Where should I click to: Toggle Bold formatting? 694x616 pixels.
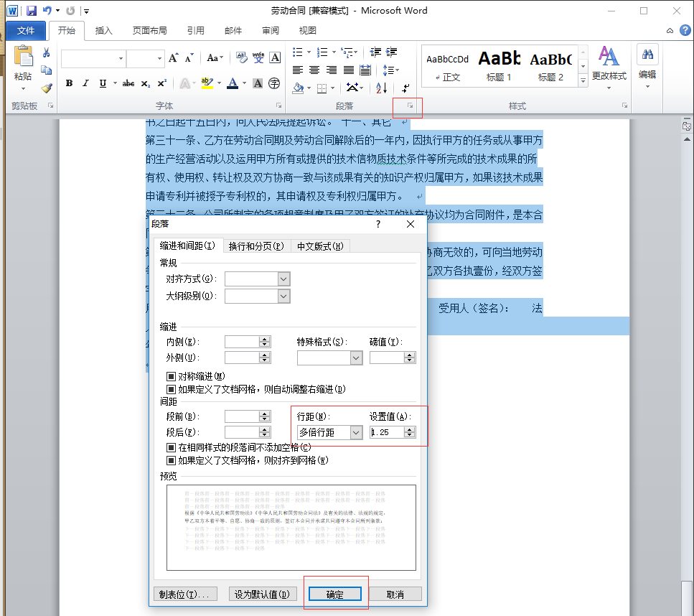(69, 83)
